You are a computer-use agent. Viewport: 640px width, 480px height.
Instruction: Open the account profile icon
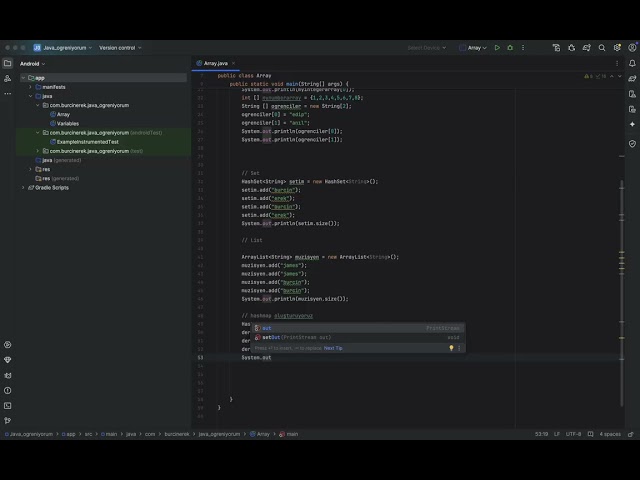(x=632, y=48)
